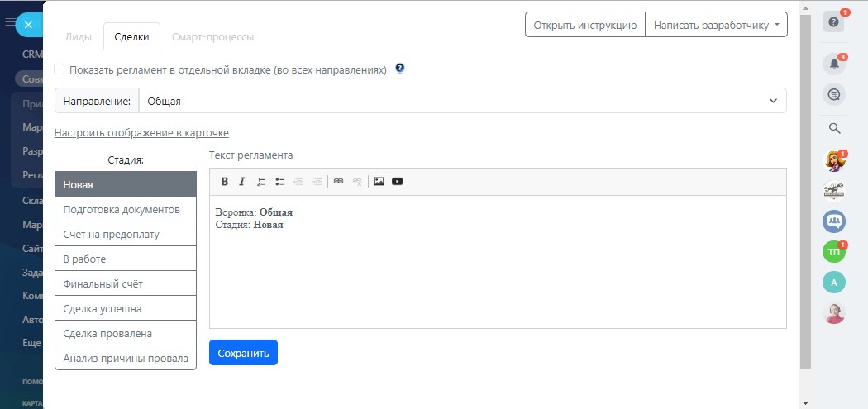The height and width of the screenshot is (409, 868).
Task: Select the Финальный счёт stage
Action: pyautogui.click(x=126, y=283)
